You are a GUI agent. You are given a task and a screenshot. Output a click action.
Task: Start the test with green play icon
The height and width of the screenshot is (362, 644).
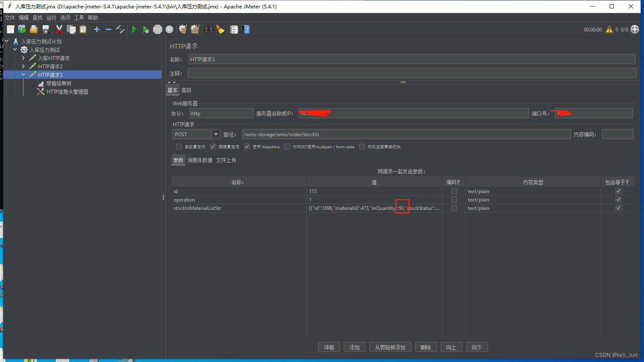tap(134, 29)
